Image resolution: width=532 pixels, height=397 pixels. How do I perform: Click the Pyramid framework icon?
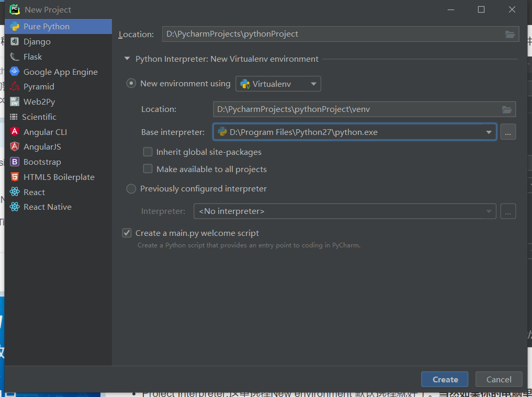coord(15,86)
